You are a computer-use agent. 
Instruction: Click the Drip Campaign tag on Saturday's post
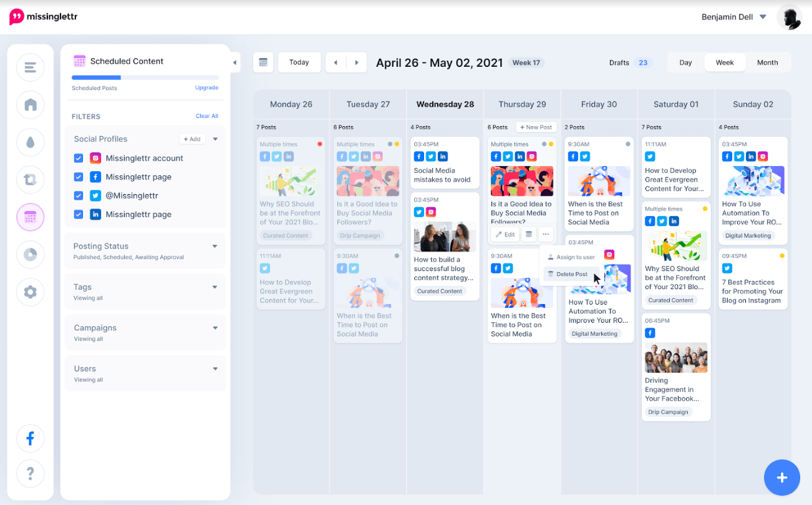[669, 412]
